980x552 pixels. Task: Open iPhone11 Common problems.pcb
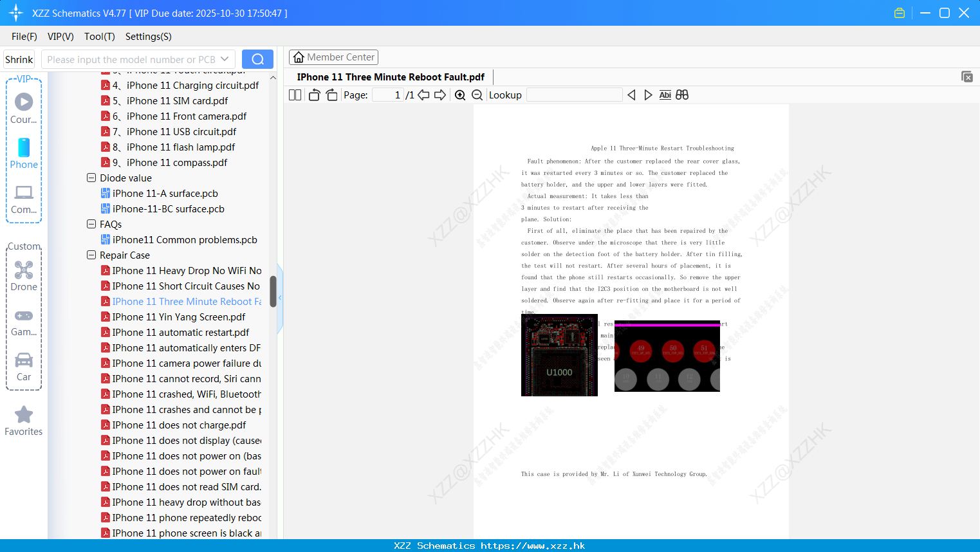pyautogui.click(x=179, y=239)
